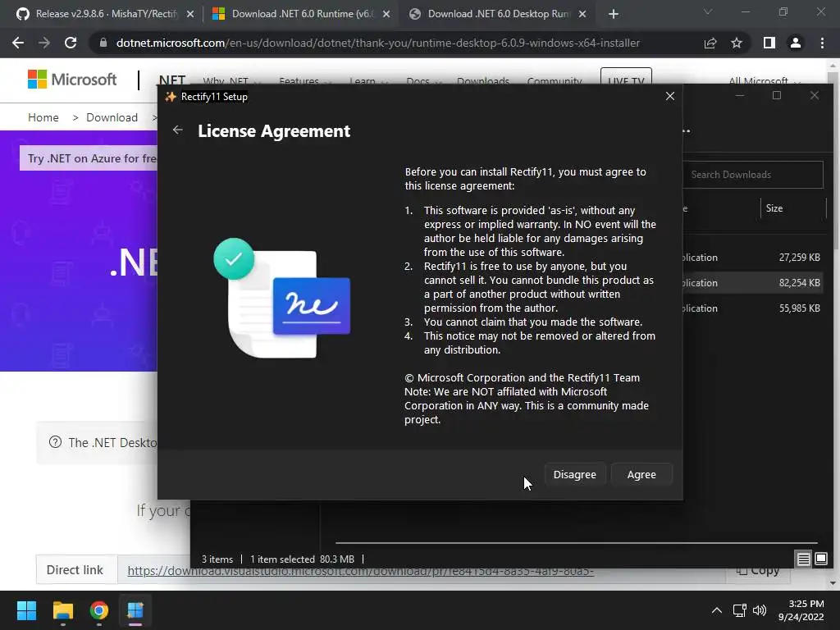The height and width of the screenshot is (630, 840).
Task: Switch File Explorer to large icons view
Action: (821, 559)
